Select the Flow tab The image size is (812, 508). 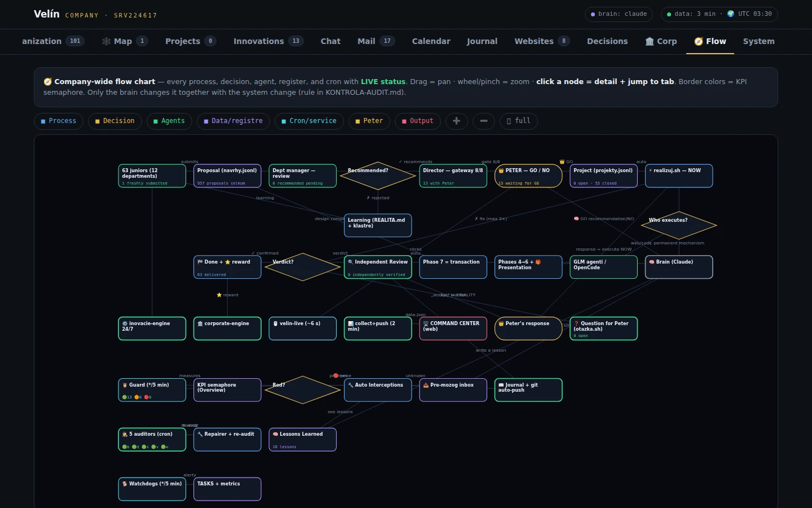pos(710,41)
